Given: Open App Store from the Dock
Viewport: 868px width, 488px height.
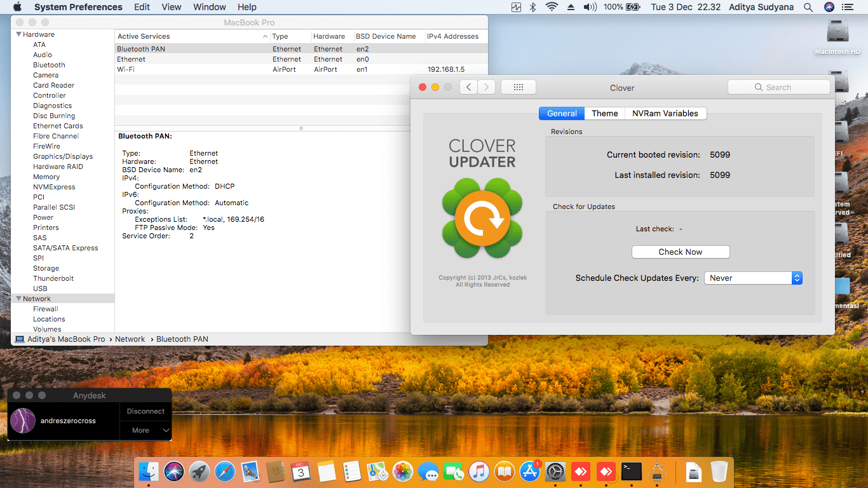Looking at the screenshot, I should coord(530,471).
